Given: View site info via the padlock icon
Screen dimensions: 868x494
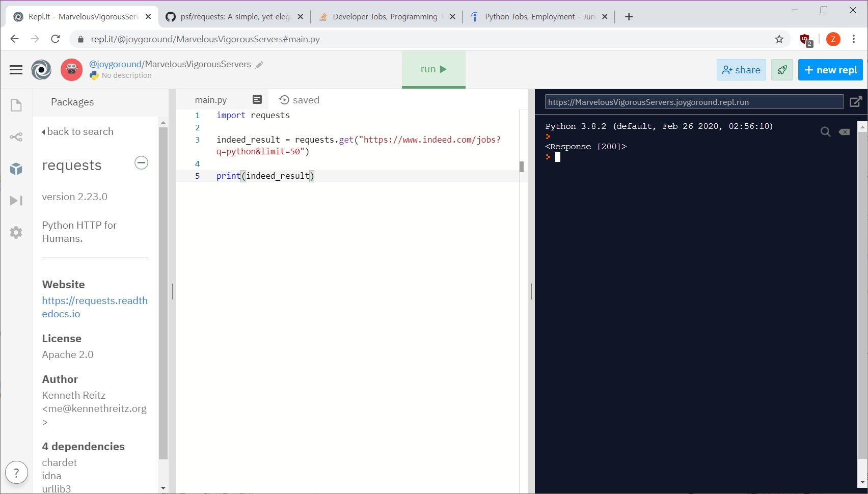Looking at the screenshot, I should click(x=80, y=39).
